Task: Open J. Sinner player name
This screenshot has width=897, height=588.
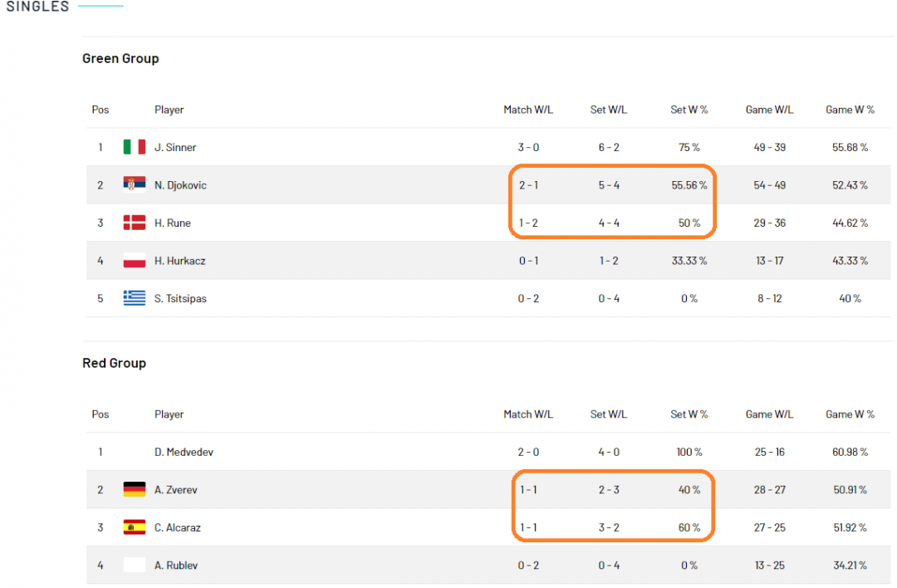Action: [175, 148]
